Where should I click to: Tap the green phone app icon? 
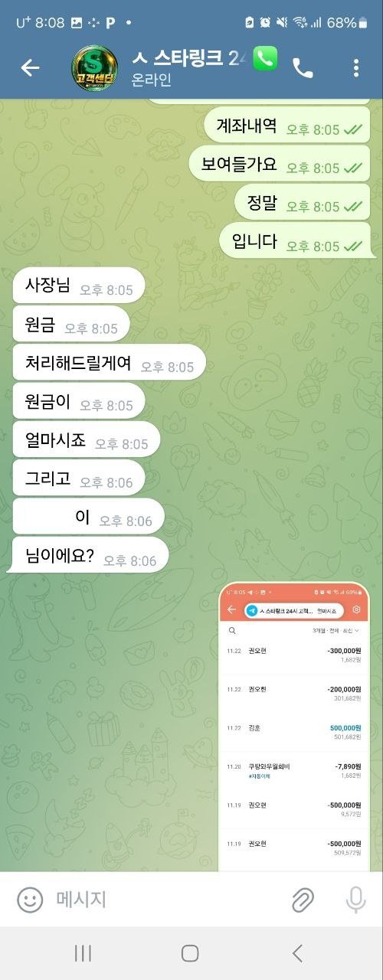pos(265,58)
